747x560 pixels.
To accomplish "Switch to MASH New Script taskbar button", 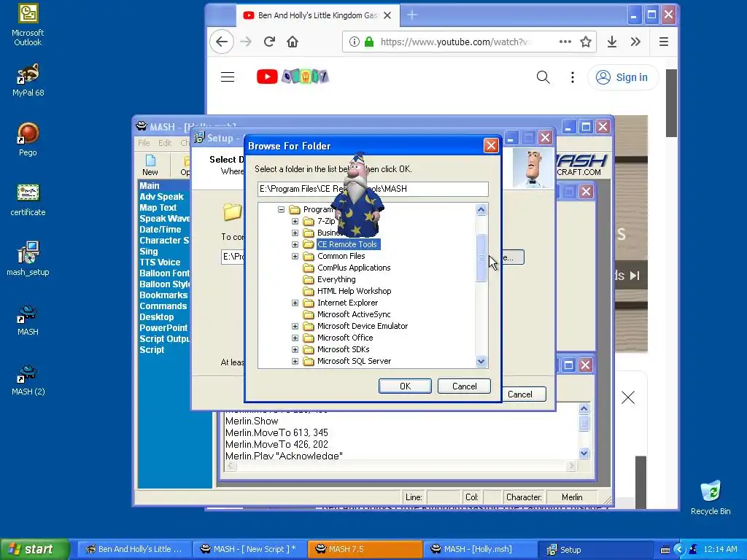I will [249, 549].
